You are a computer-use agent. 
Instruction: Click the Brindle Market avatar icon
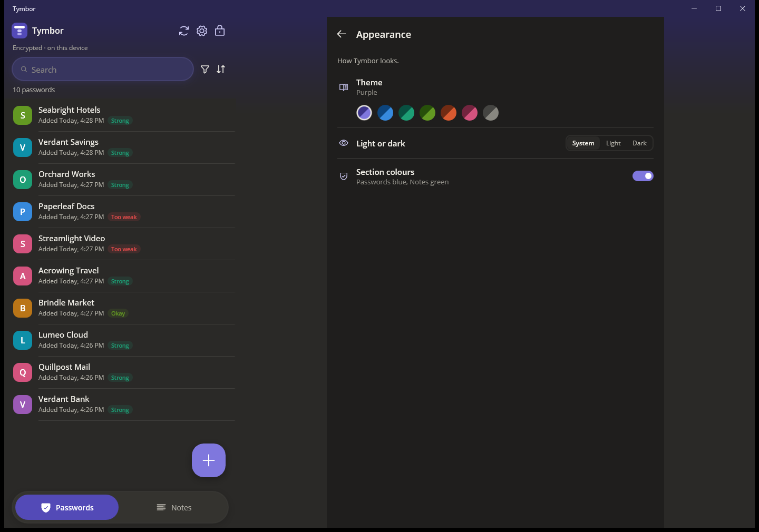23,308
